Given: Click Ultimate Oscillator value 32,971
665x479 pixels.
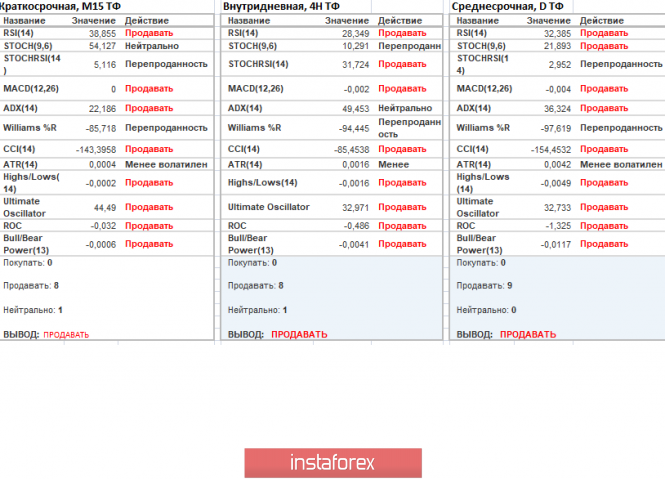Looking at the screenshot, I should (356, 208).
